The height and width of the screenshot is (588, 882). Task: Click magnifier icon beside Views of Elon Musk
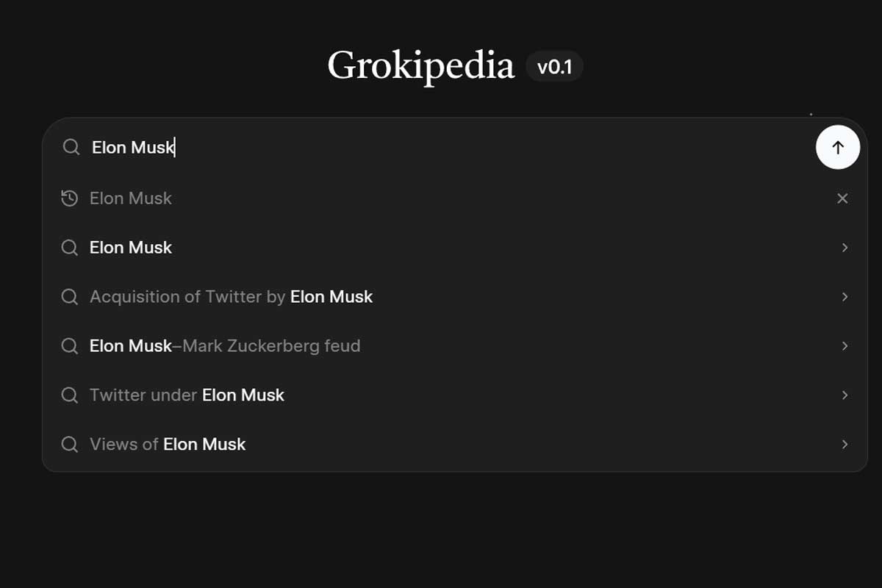70,445
